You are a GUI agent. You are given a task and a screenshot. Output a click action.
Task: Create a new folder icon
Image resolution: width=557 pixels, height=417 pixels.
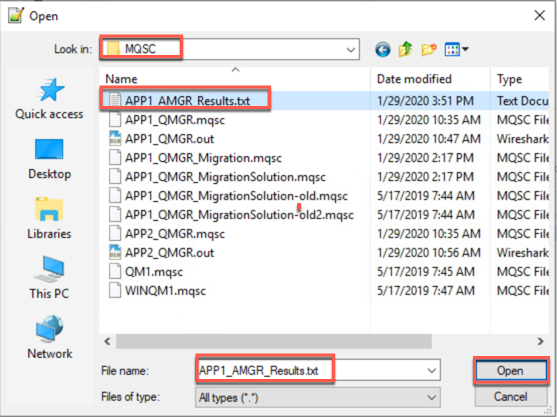pos(429,49)
